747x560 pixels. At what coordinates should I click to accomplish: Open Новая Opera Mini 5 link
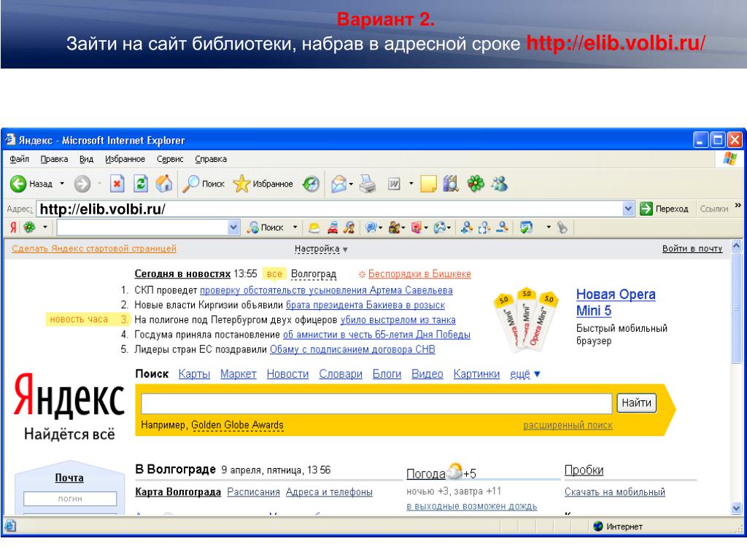(x=616, y=303)
